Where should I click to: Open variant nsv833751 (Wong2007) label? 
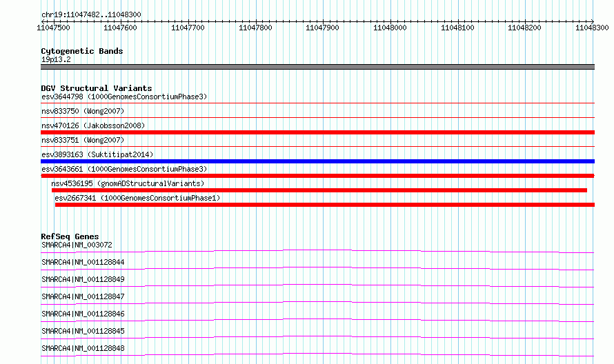83,140
